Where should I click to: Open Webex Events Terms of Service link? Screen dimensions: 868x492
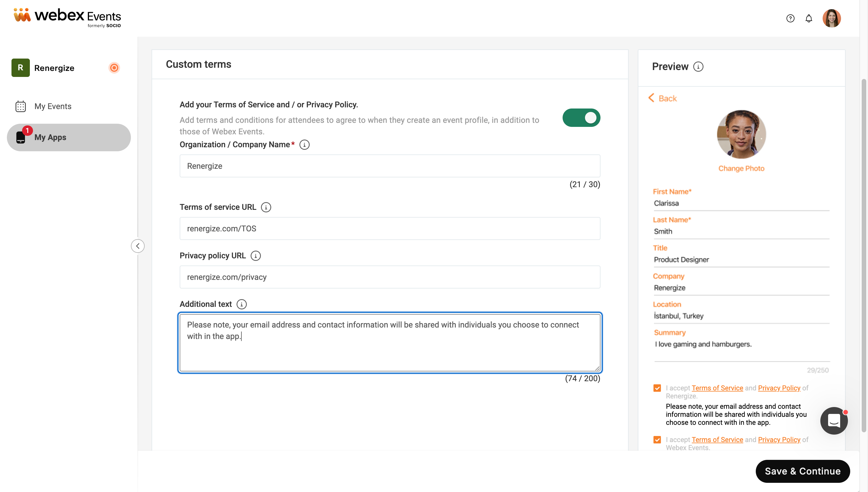(717, 440)
